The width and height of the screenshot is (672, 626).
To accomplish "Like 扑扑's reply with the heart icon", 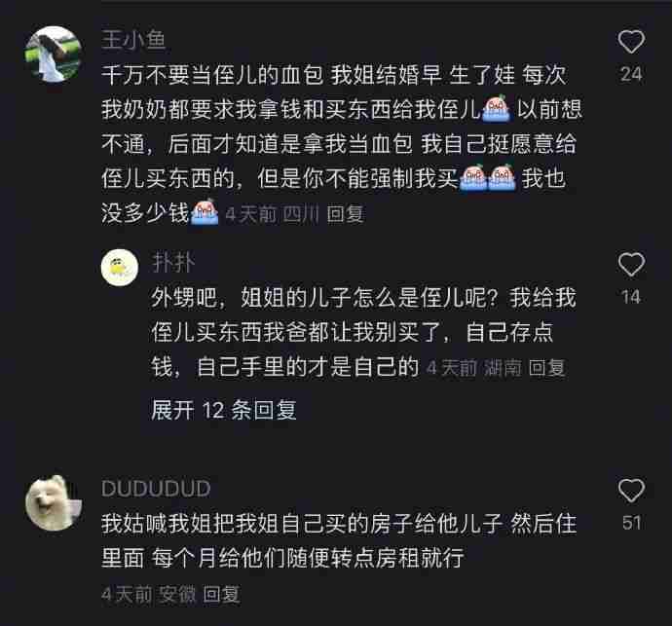I will [x=631, y=265].
